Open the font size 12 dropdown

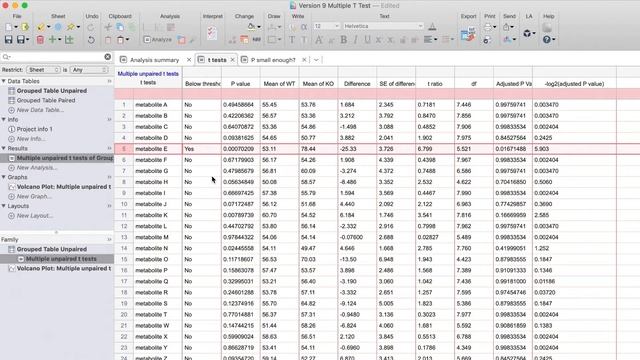(x=326, y=26)
